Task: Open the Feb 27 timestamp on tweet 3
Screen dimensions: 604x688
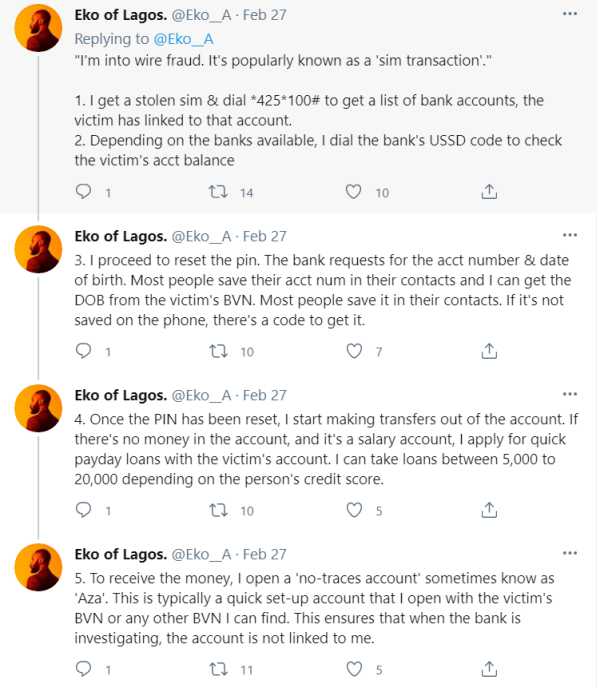Action: (x=264, y=236)
